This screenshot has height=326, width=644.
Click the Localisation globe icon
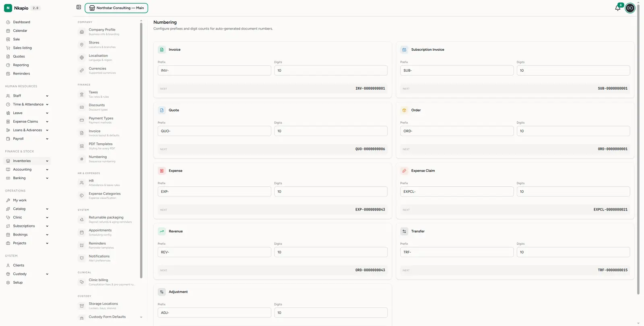click(82, 58)
